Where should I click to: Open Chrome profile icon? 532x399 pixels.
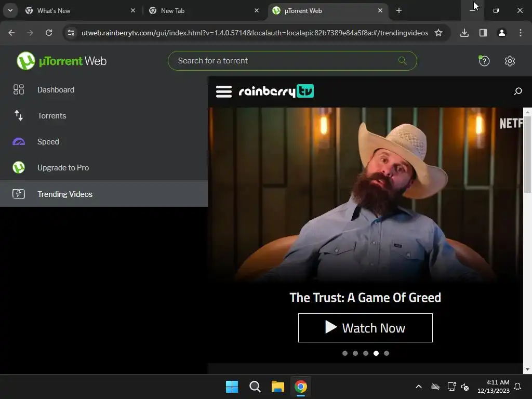502,33
